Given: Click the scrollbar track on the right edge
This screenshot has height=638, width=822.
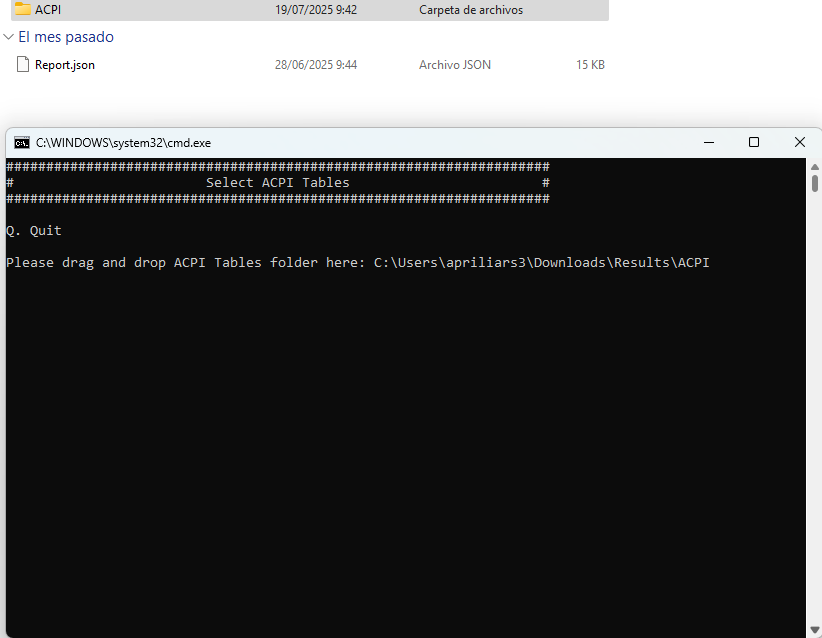Looking at the screenshot, I should [x=814, y=400].
